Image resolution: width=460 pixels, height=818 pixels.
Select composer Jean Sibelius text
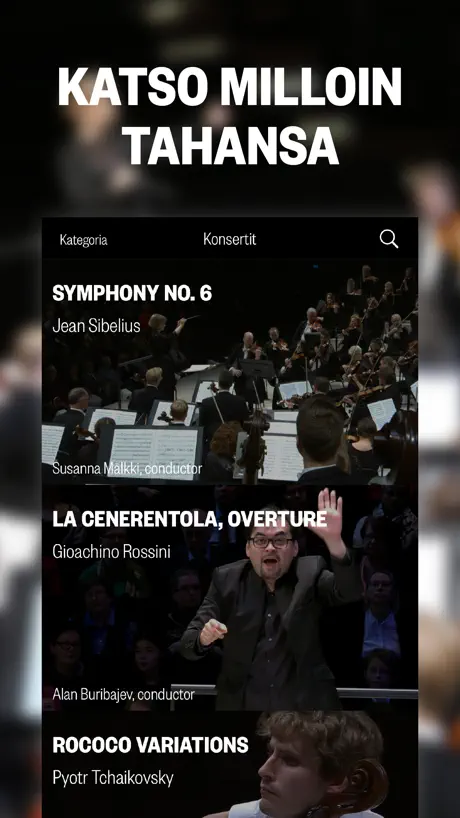[x=96, y=326]
